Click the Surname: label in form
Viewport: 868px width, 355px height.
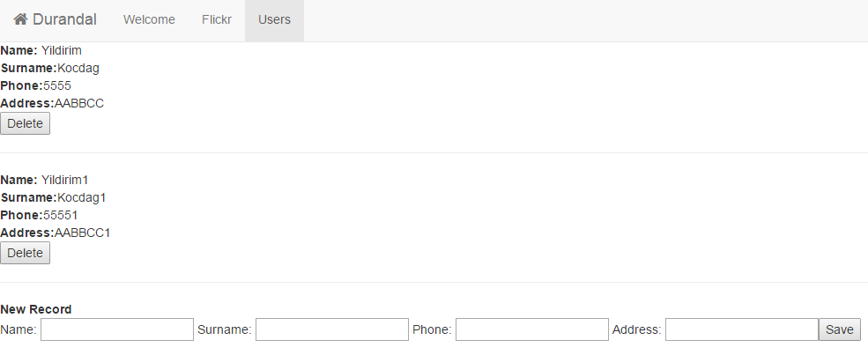(224, 330)
